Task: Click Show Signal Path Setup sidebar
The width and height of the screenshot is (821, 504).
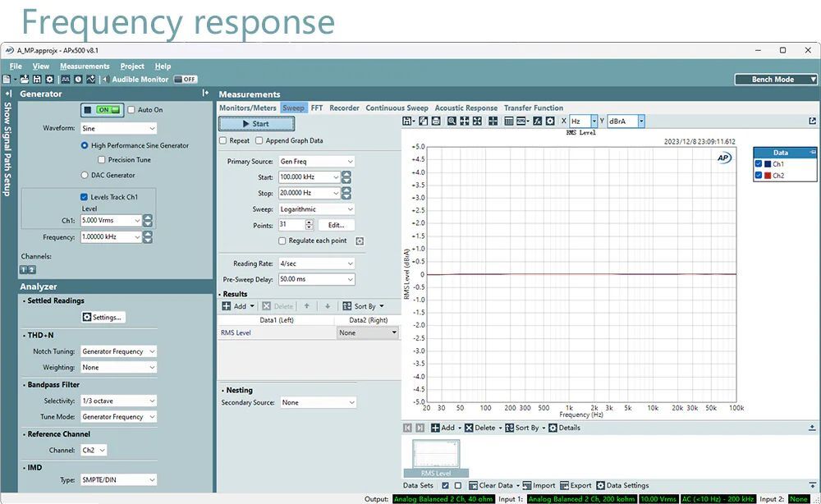Action: [x=7, y=149]
